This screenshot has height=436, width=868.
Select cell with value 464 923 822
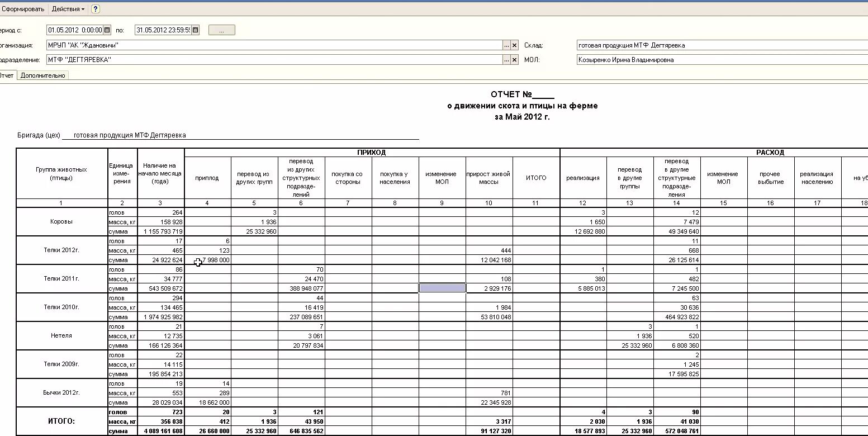pos(677,316)
